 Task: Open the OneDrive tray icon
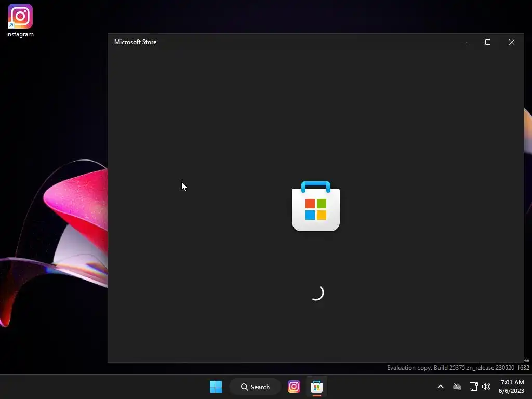tap(457, 387)
